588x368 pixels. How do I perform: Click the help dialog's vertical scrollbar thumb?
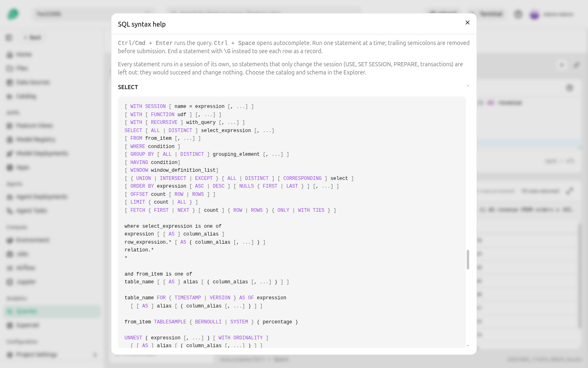(468, 260)
